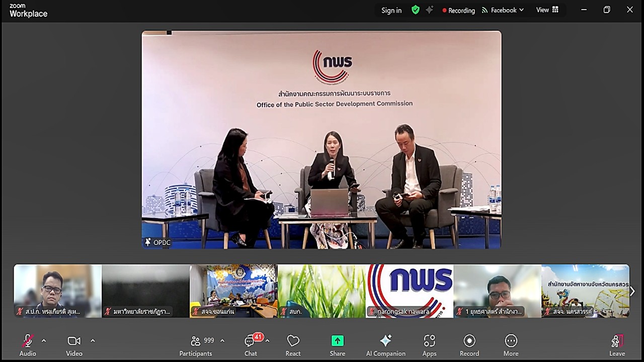
Task: Select the 1 ยุทธศาสตร์ participant thumbnail
Action: point(498,291)
